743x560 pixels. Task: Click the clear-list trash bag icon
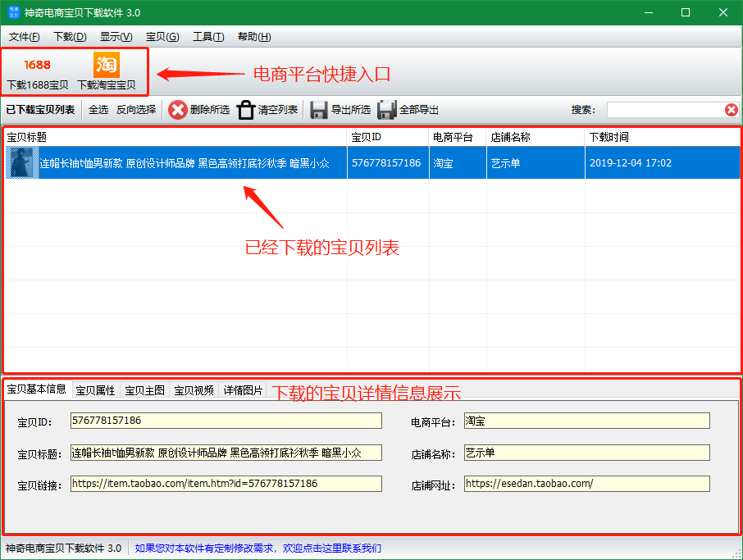[245, 110]
